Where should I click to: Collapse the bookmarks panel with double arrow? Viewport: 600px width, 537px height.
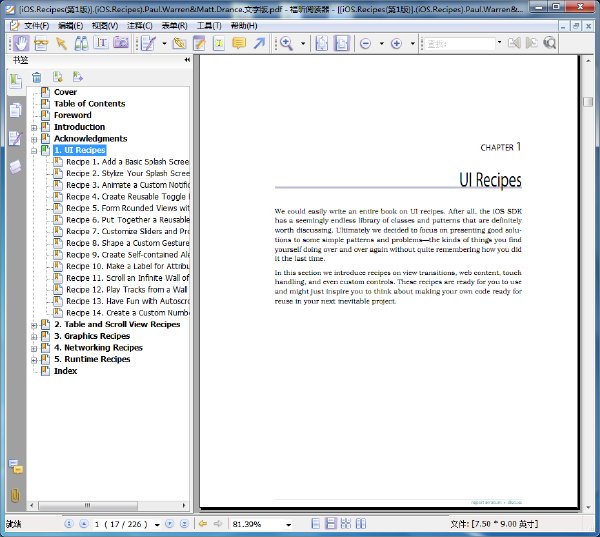pos(187,60)
